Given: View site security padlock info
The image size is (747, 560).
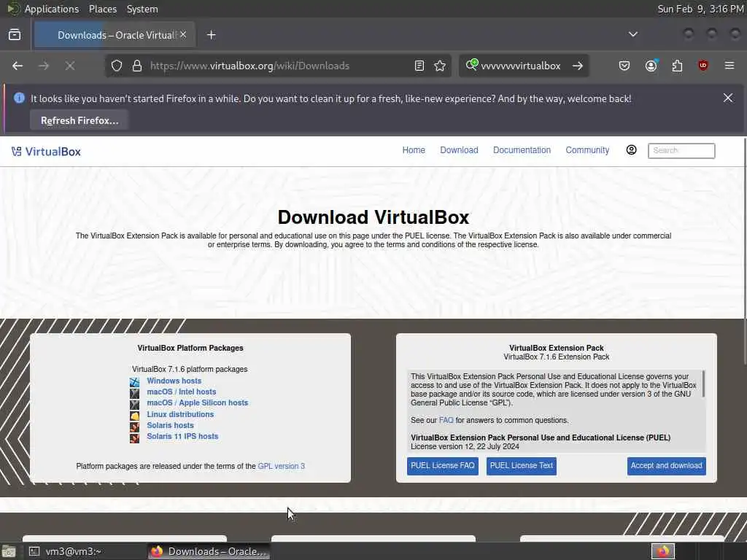Looking at the screenshot, I should 137,66.
